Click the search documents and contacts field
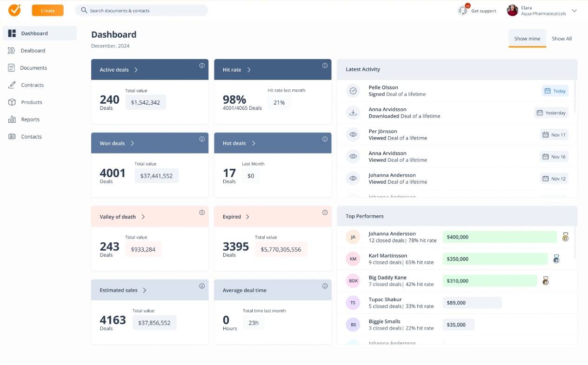The image size is (588, 365). click(143, 10)
